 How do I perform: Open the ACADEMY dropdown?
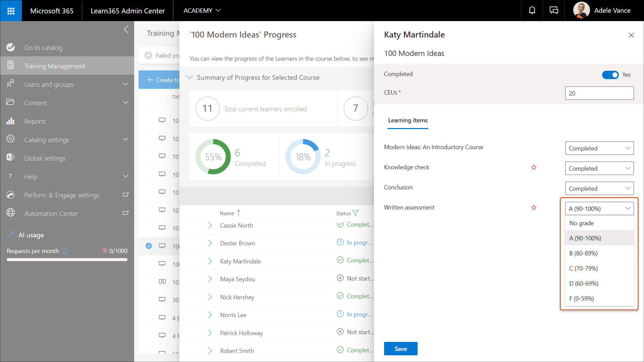[202, 11]
